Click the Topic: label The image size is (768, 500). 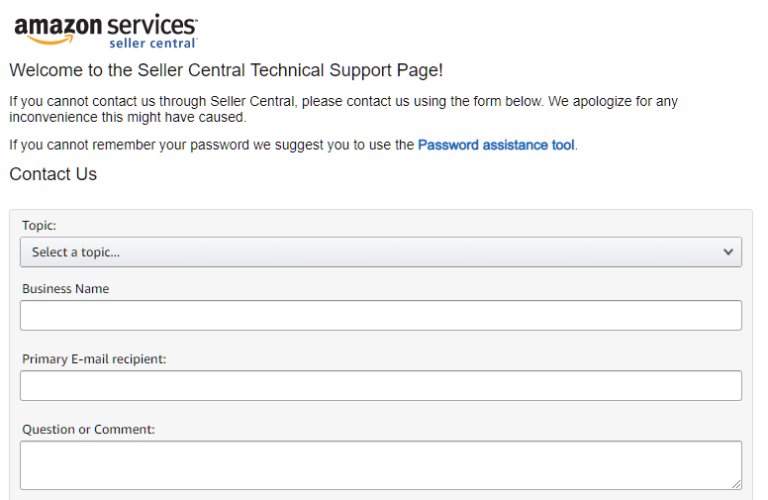39,225
